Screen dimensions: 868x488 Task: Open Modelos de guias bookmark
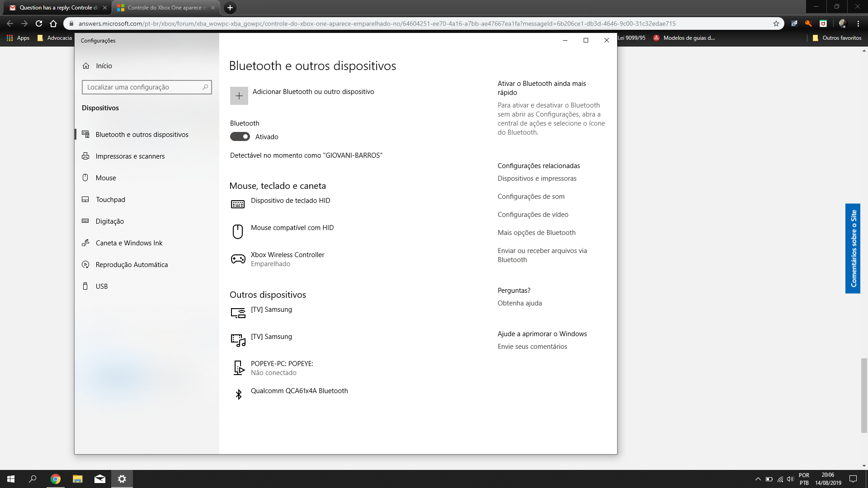pyautogui.click(x=684, y=38)
